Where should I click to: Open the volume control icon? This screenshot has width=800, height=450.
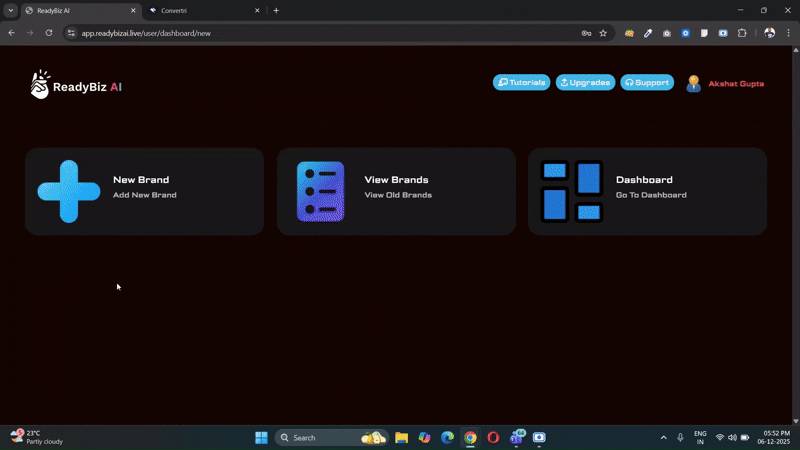point(732,438)
